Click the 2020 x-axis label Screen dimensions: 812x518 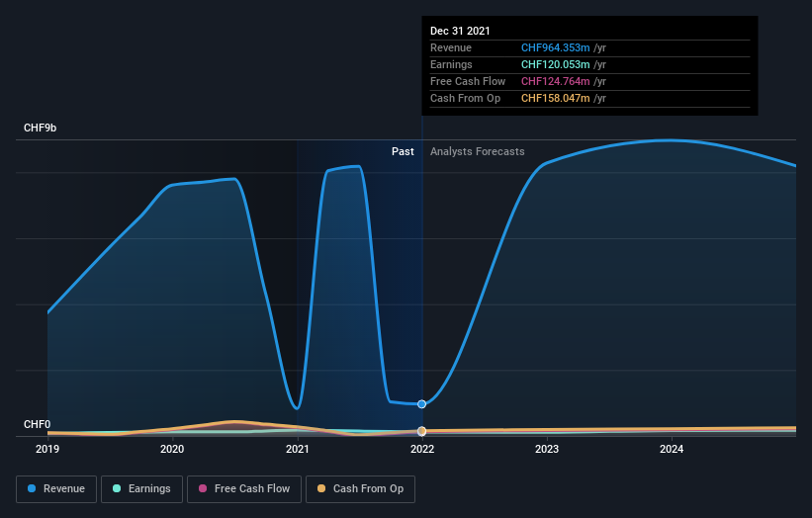(x=172, y=449)
